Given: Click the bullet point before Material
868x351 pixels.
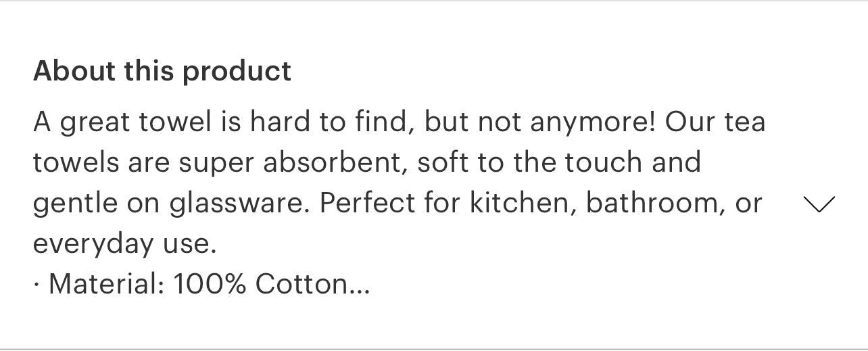Looking at the screenshot, I should [x=36, y=285].
